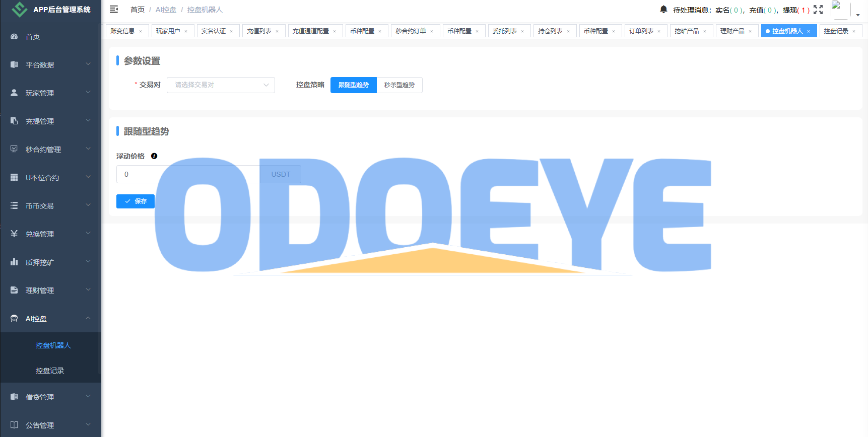Open pending 充值 messages in header
Viewport: 868px width, 437px height.
[x=763, y=10]
